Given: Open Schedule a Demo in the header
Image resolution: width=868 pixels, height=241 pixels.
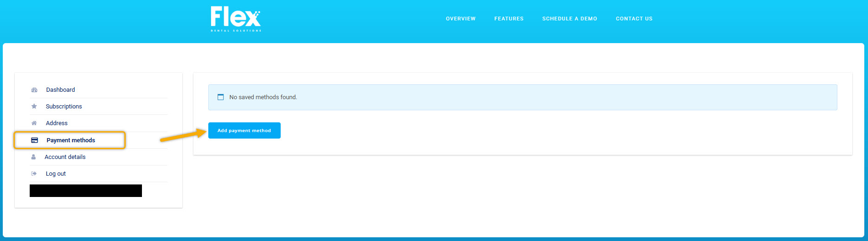Looking at the screenshot, I should tap(570, 19).
